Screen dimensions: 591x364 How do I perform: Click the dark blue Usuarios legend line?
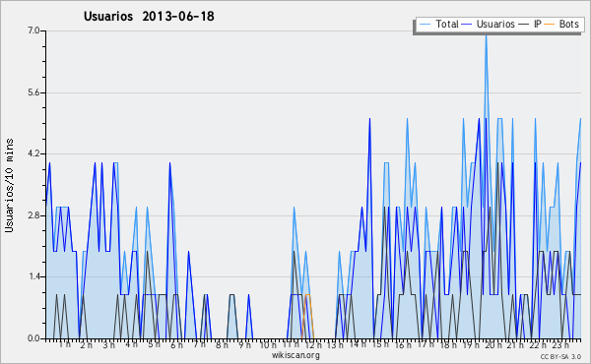click(467, 25)
